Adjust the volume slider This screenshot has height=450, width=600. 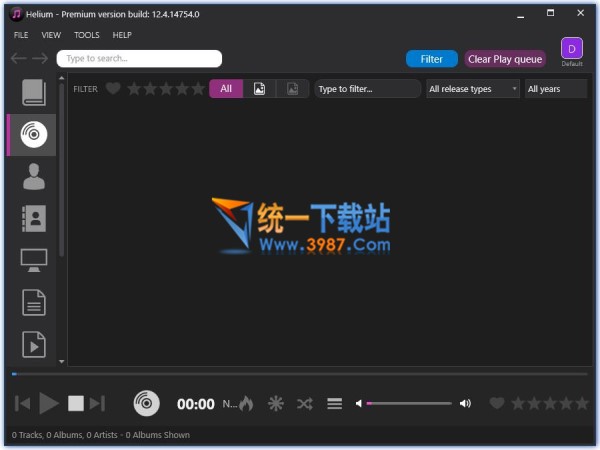pyautogui.click(x=410, y=404)
